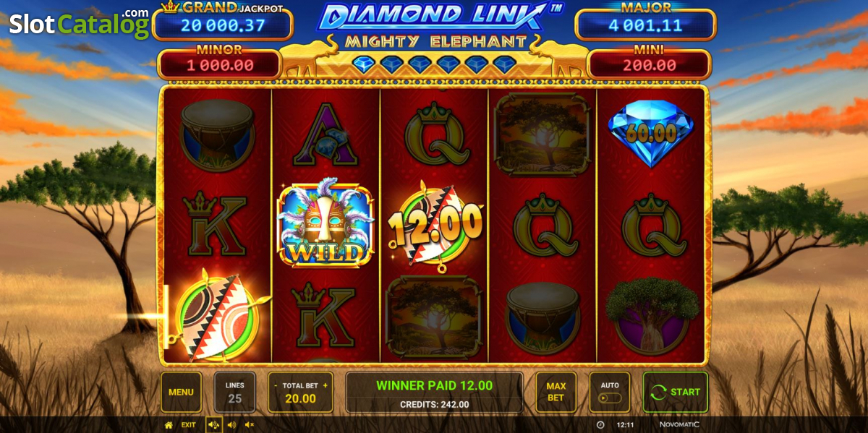Click the SlotCatalog.com logo
Image resolution: width=868 pixels, height=433 pixels.
79,22
